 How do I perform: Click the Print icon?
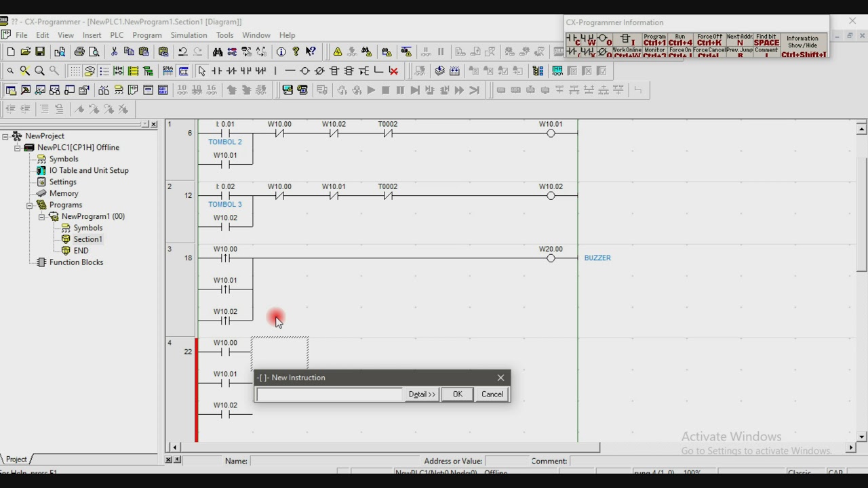click(79, 52)
